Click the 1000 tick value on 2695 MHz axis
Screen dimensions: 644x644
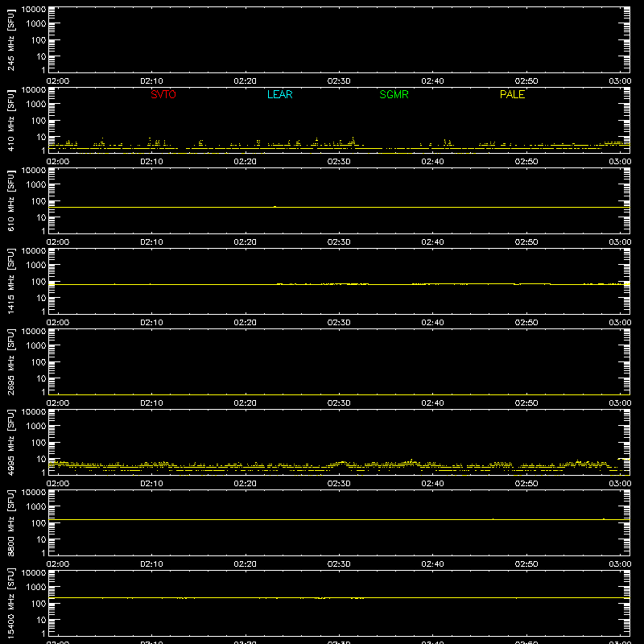click(36, 346)
